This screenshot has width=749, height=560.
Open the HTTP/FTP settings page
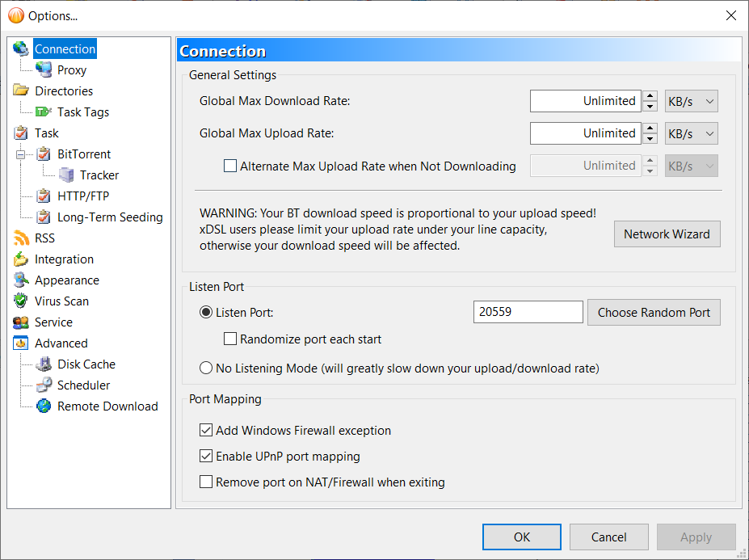click(x=82, y=196)
